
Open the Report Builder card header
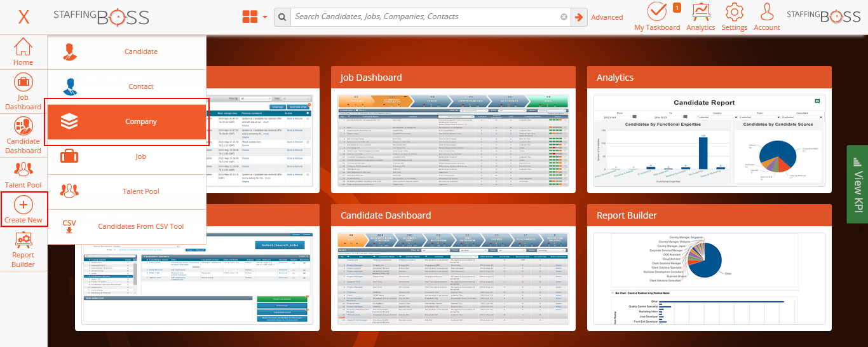pyautogui.click(x=709, y=215)
